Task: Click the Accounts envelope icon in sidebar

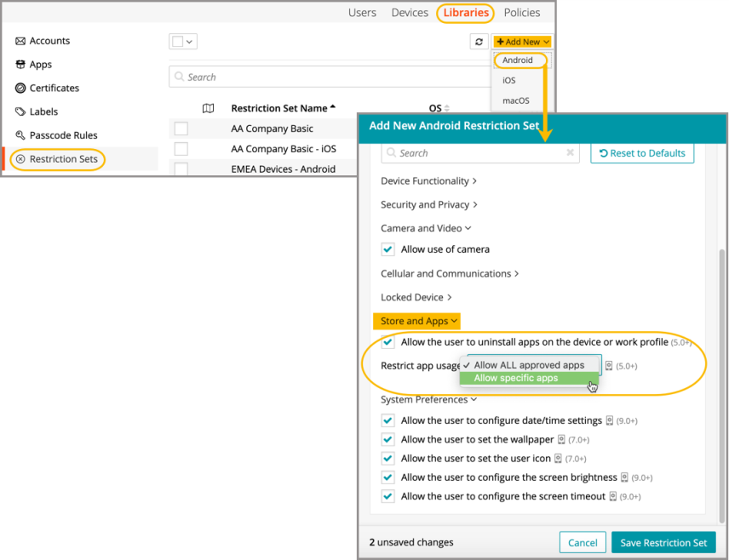Action: (20, 41)
